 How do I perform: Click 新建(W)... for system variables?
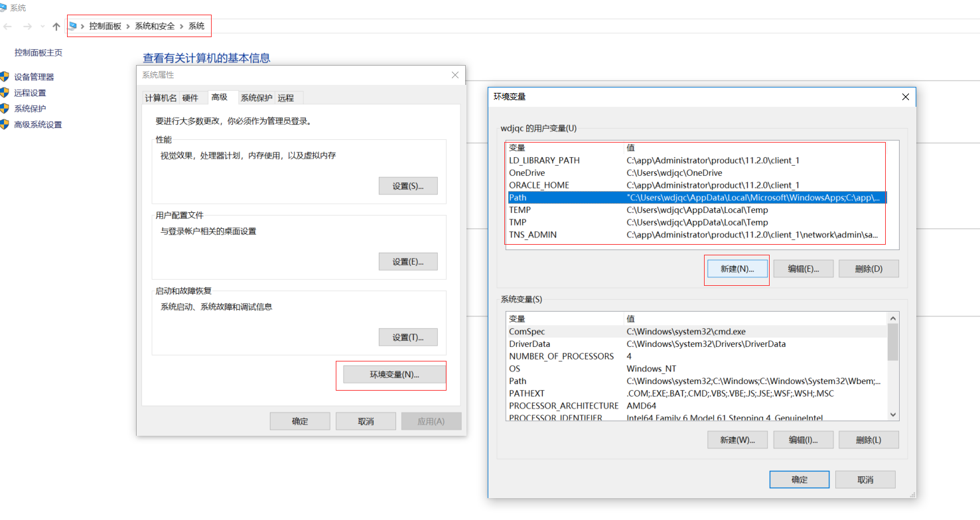[x=737, y=440]
